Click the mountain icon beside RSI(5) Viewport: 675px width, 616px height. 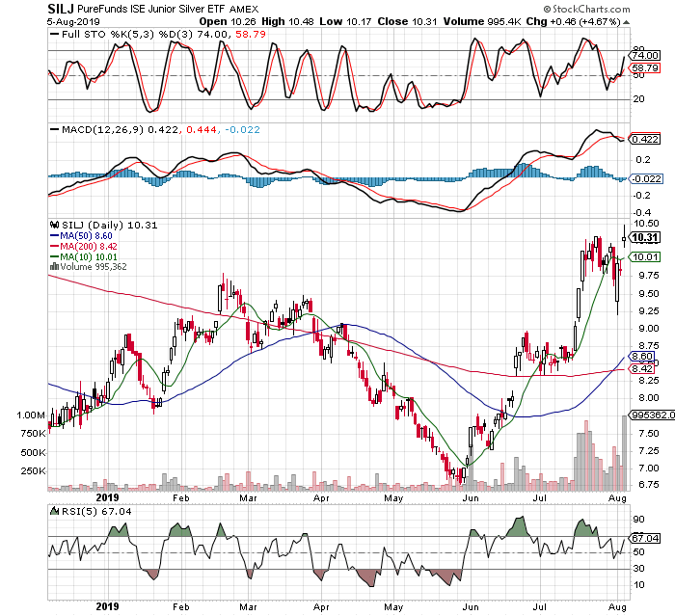54,511
